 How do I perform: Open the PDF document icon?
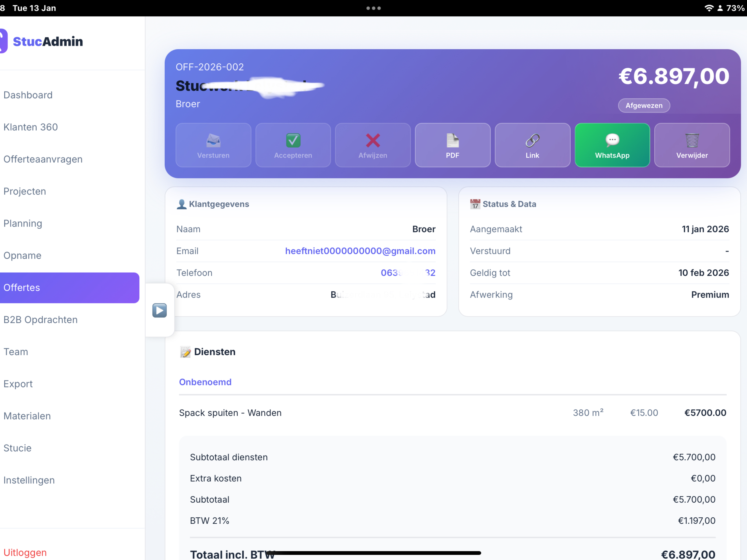(x=452, y=141)
